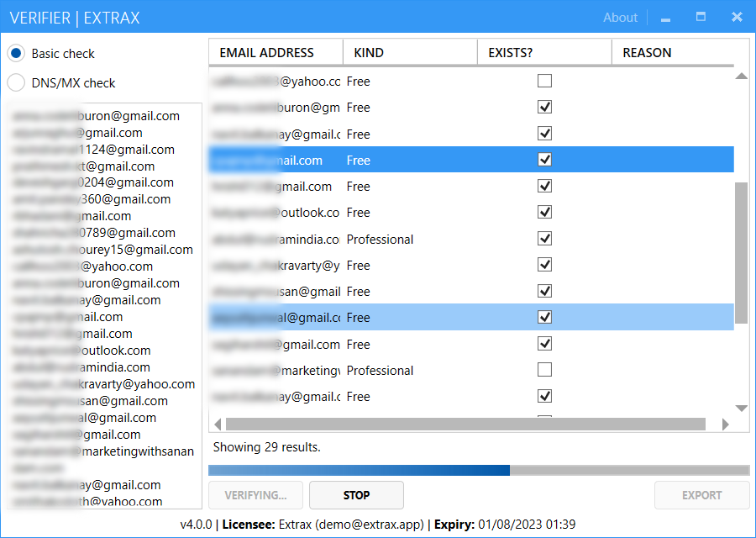Click scroll down arrow of results table

742,409
